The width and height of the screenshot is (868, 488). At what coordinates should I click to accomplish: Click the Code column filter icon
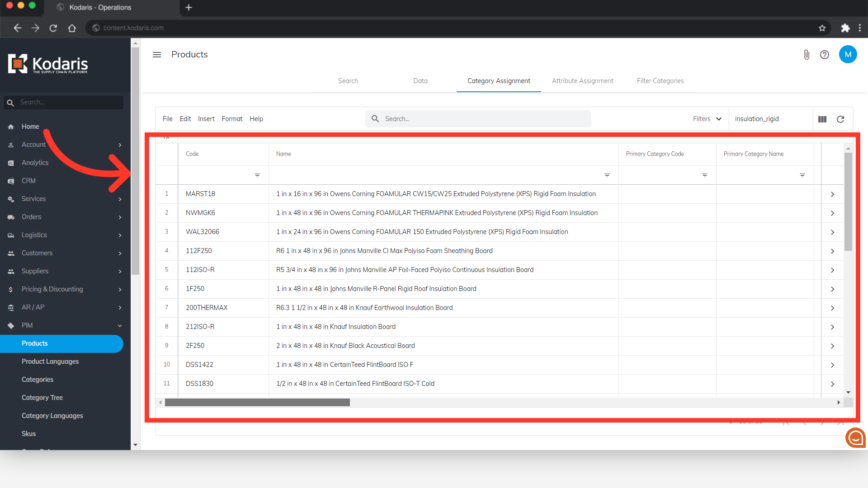point(257,175)
